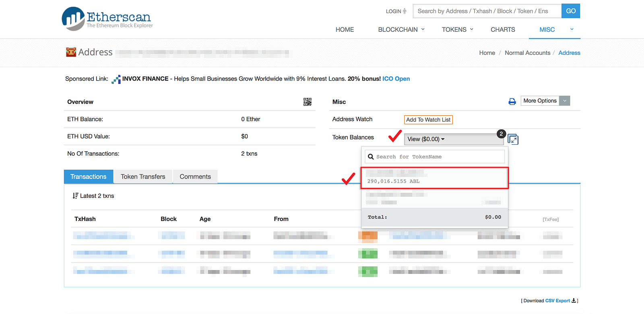Click the ETH Balance: label
644x314 pixels.
[x=85, y=119]
